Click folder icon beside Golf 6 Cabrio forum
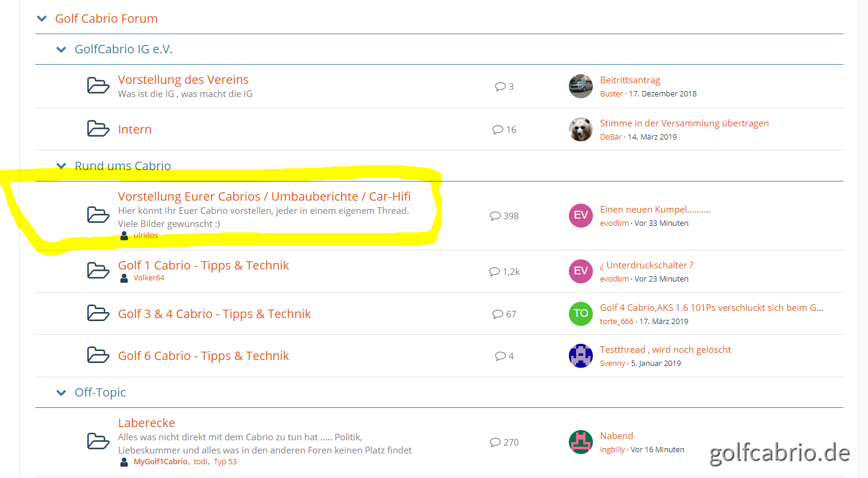The image size is (868, 478). [x=98, y=355]
